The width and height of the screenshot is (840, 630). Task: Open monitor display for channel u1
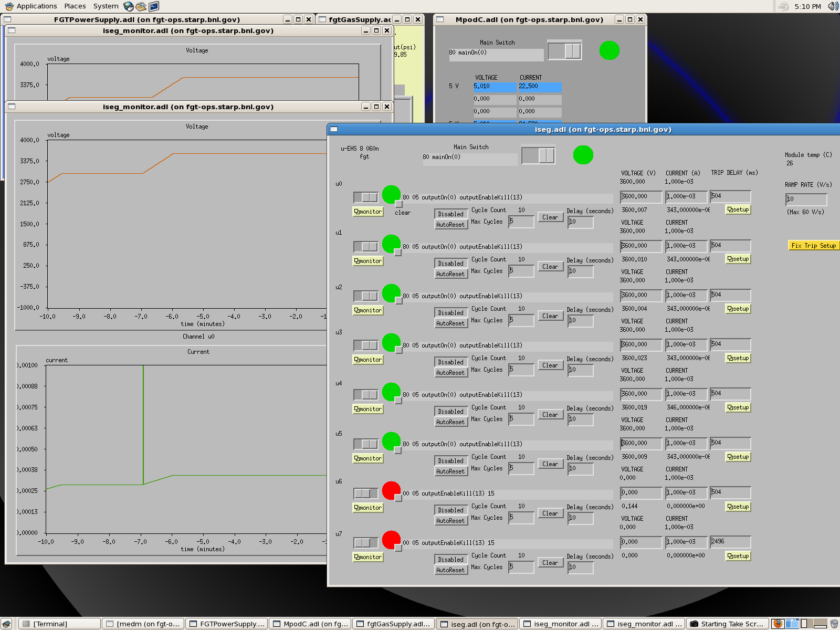tap(368, 261)
